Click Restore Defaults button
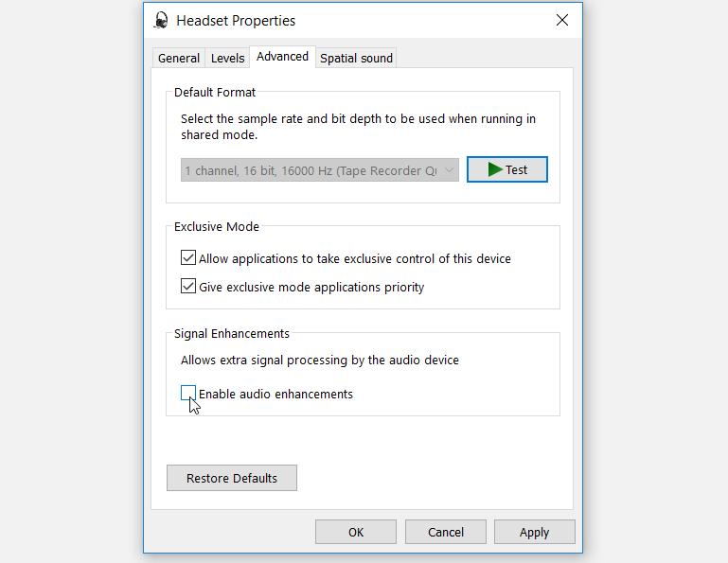Image resolution: width=728 pixels, height=563 pixels. pyautogui.click(x=232, y=478)
